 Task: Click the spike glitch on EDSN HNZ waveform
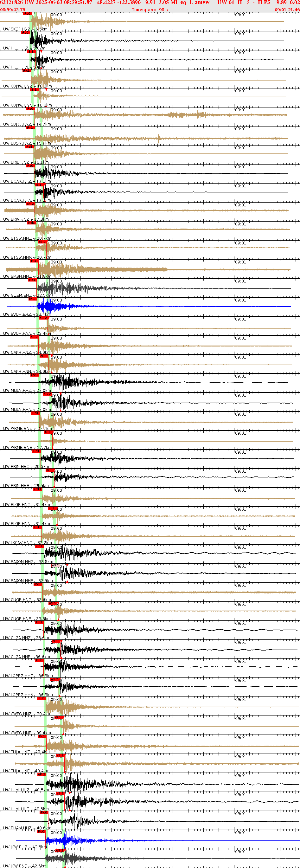tap(158, 135)
